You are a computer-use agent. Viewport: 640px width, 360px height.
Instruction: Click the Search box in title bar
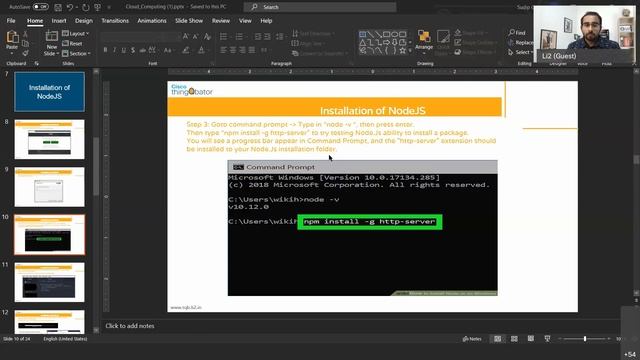click(x=320, y=7)
